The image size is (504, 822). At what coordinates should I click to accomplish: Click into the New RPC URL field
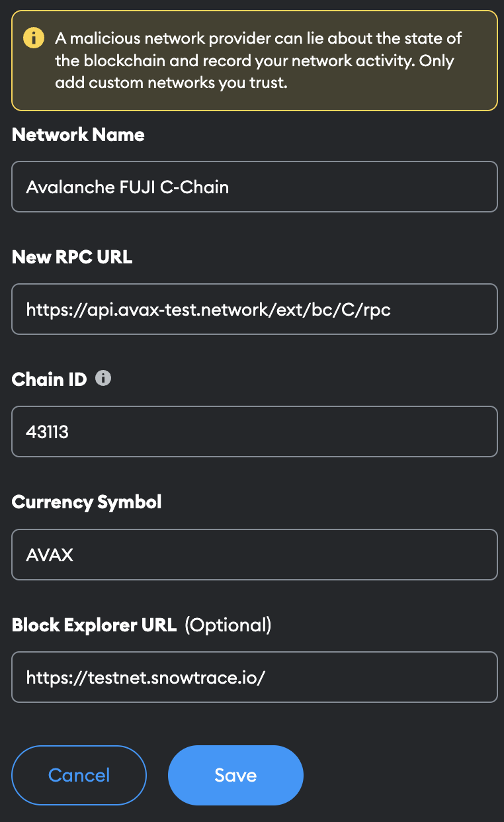(x=255, y=309)
